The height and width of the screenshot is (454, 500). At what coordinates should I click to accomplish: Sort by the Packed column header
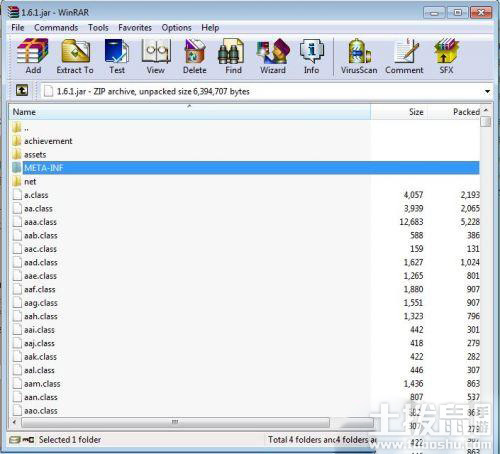pyautogui.click(x=454, y=112)
